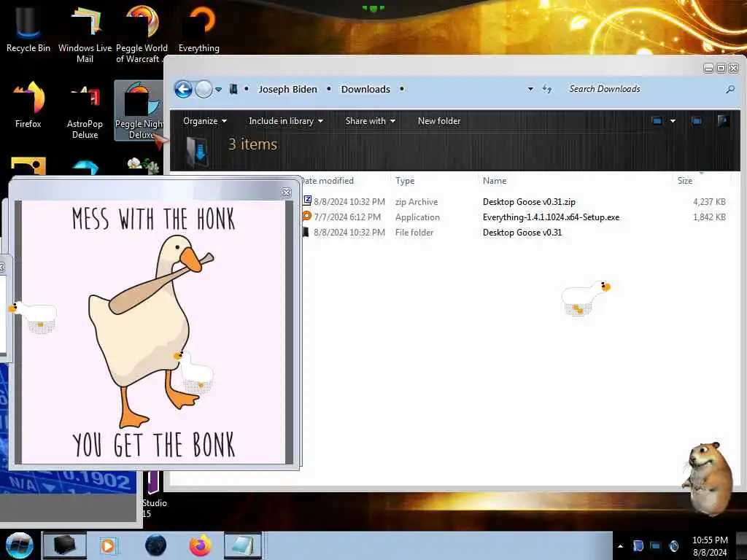Screen dimensions: 747x560
Task: Click the hamster desktop pet
Action: click(x=708, y=478)
